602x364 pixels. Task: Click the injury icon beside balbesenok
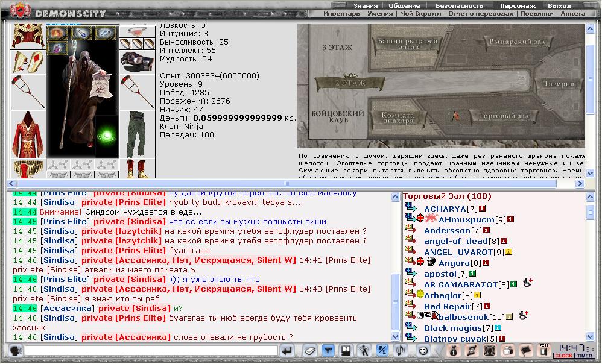click(x=524, y=316)
